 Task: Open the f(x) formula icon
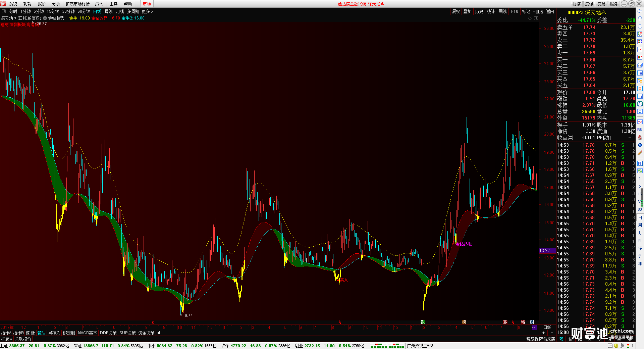tap(640, 104)
